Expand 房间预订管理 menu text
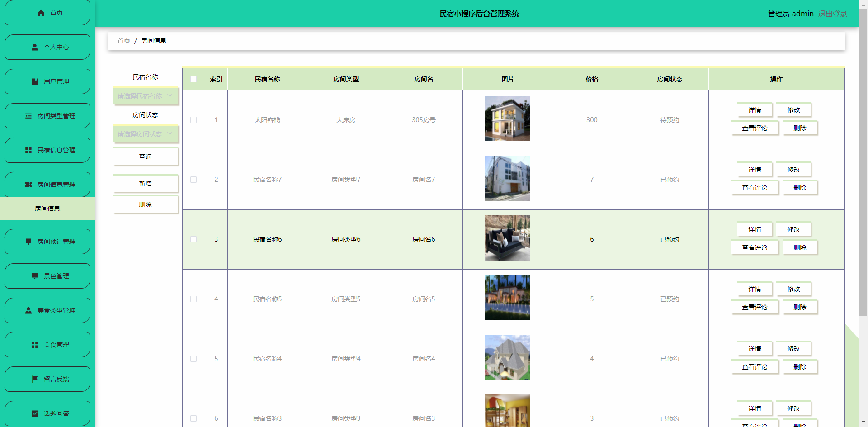 [57, 242]
